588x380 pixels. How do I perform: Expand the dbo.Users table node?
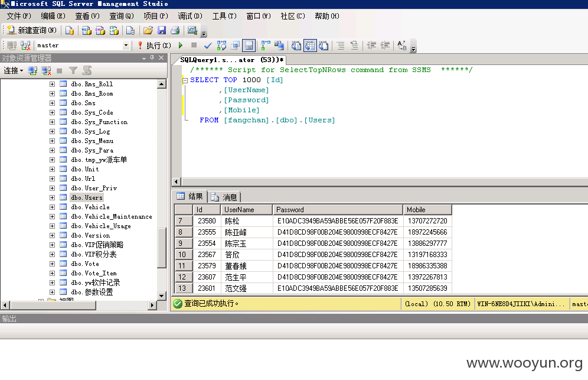[52, 197]
